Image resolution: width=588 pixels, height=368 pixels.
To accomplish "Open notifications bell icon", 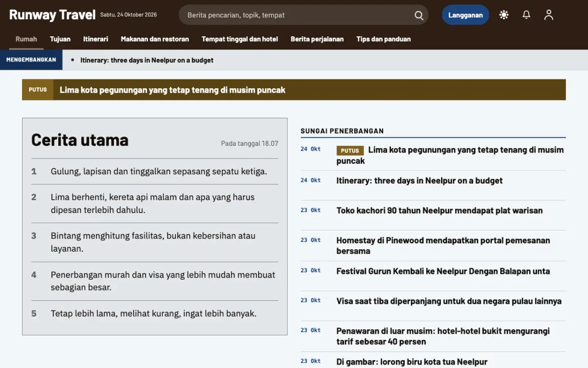I will click(x=526, y=15).
